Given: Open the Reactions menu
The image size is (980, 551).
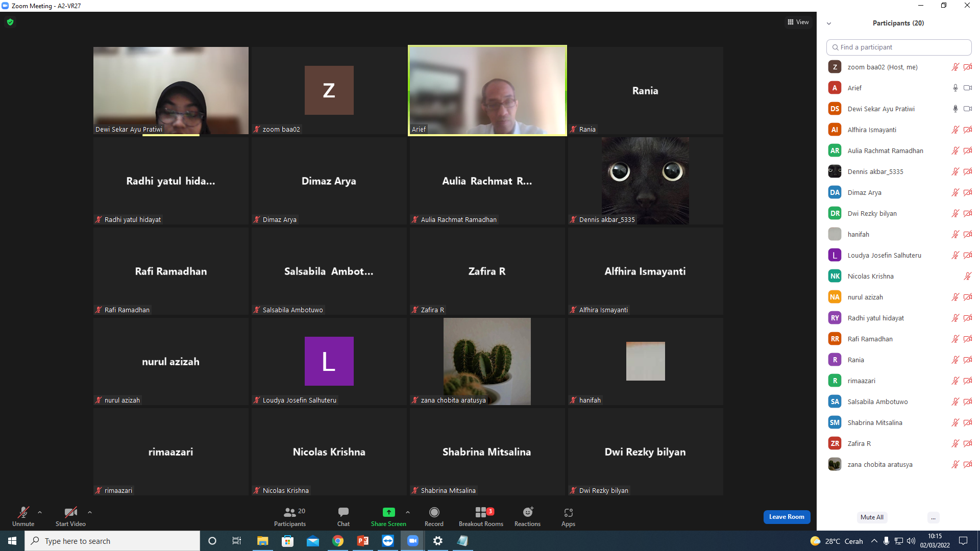Looking at the screenshot, I should [527, 516].
